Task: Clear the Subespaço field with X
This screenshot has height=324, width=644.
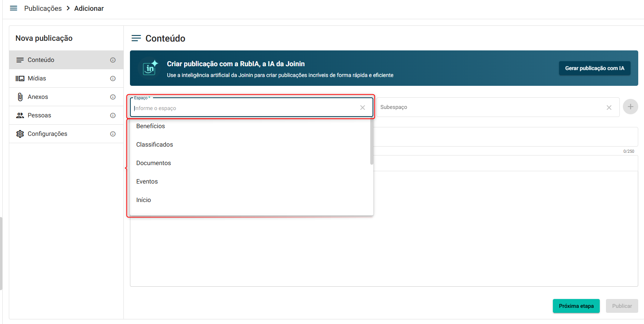Action: 609,108
